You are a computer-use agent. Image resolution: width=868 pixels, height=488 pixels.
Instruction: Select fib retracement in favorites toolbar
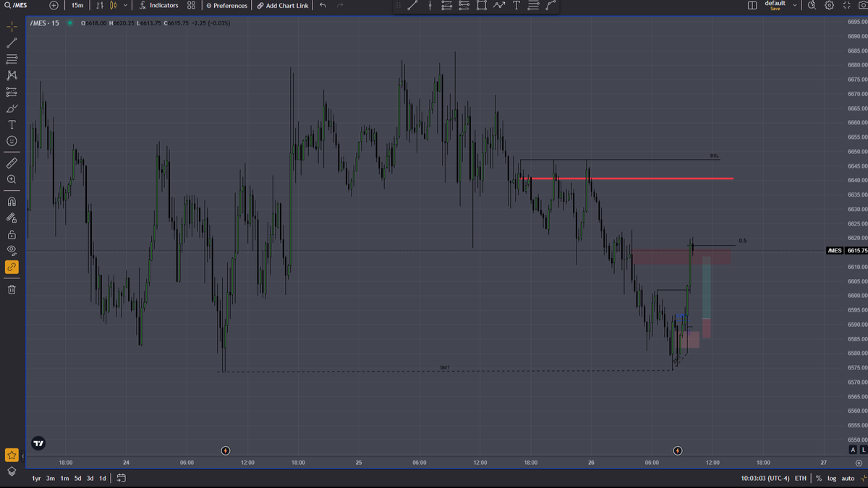[533, 5]
